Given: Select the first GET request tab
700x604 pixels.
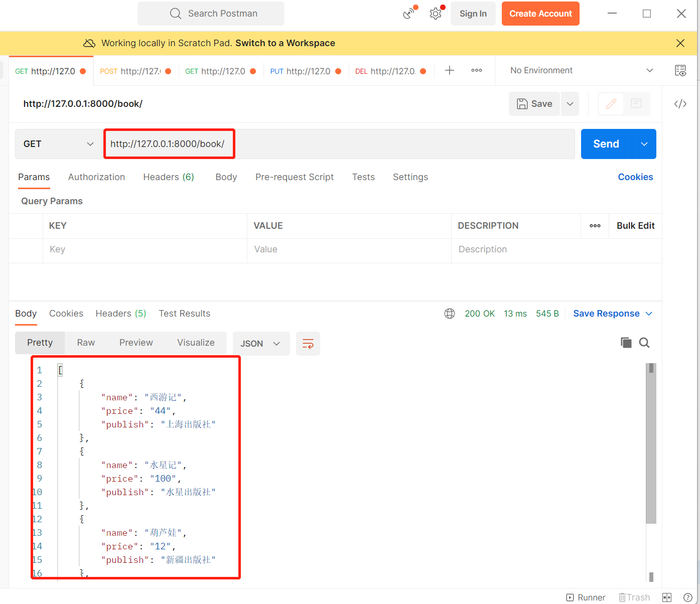Looking at the screenshot, I should [x=50, y=71].
